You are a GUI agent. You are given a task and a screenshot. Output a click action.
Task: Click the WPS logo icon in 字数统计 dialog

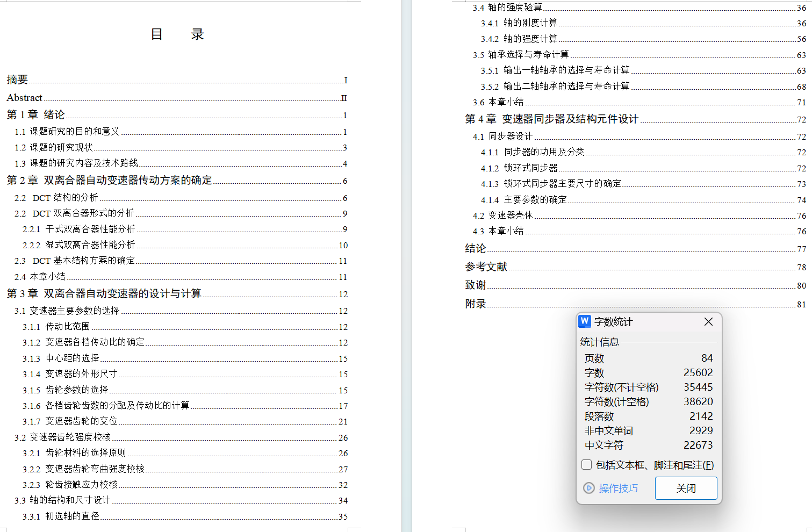coord(585,321)
